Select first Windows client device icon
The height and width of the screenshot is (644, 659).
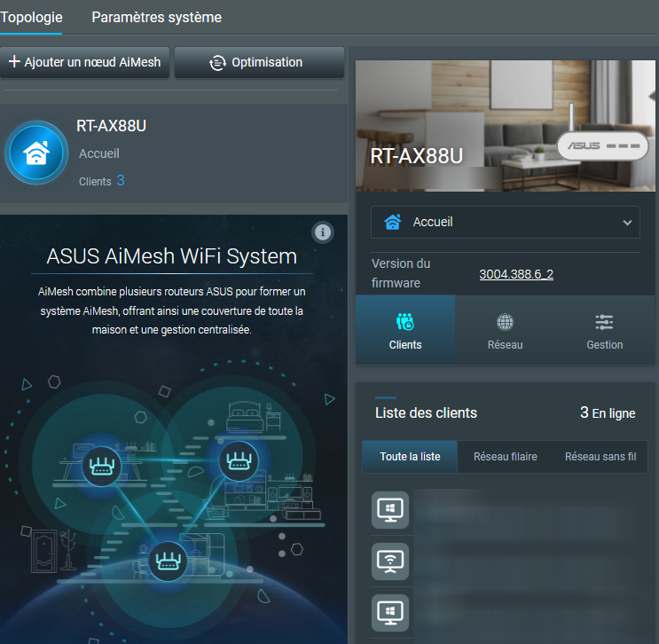point(390,510)
